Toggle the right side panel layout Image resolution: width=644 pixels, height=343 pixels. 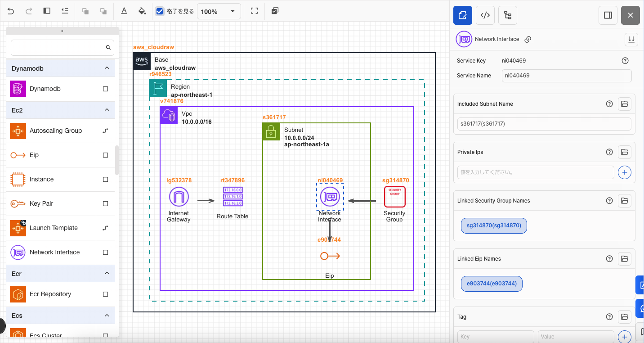tap(608, 15)
